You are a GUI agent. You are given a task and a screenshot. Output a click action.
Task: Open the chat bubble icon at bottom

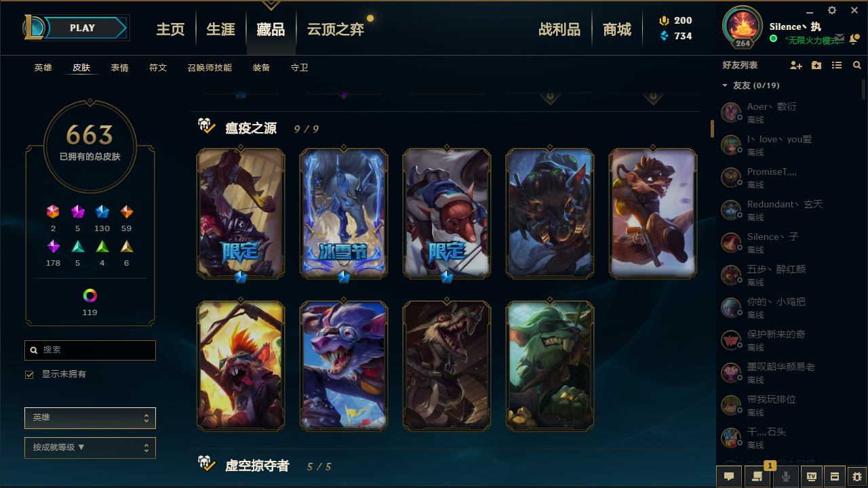[729, 476]
